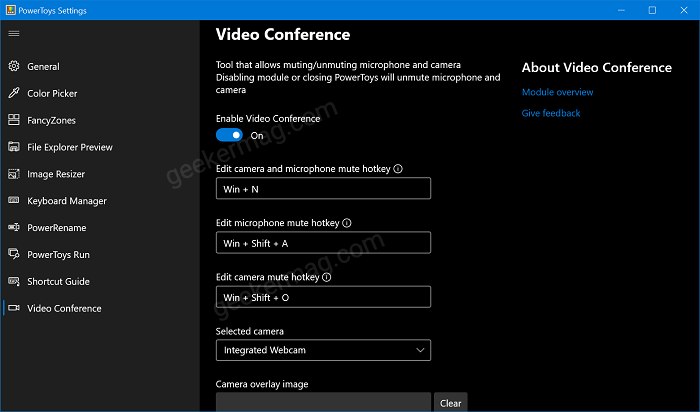Click the Integrated Webcam dropdown chevron

[x=420, y=350]
